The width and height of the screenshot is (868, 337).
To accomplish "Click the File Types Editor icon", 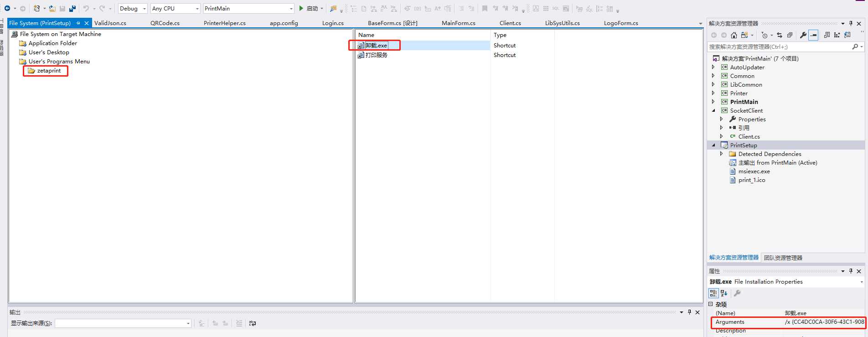I will click(x=847, y=35).
